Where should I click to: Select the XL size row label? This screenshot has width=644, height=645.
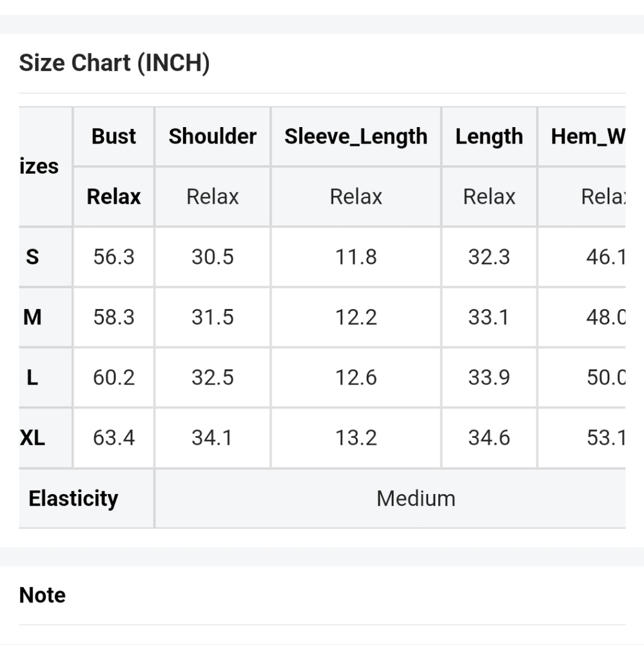pos(32,438)
